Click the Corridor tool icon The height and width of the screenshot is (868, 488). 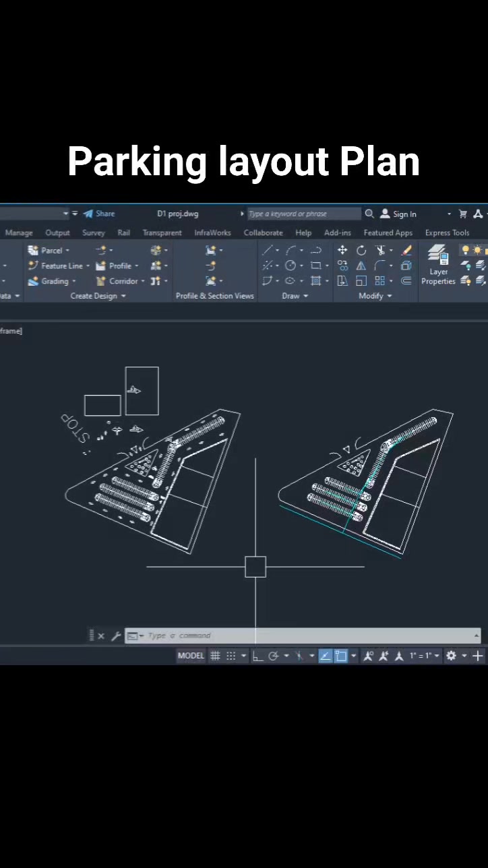(101, 281)
